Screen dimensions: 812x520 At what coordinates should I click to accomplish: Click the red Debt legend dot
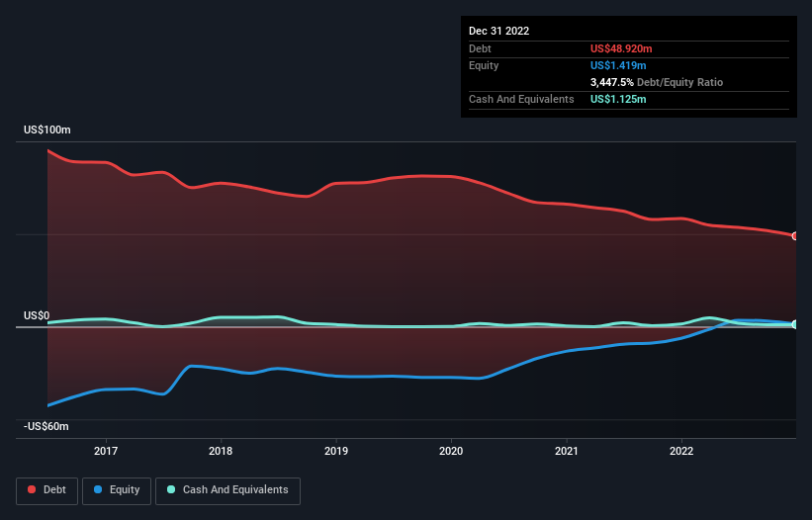(x=32, y=489)
